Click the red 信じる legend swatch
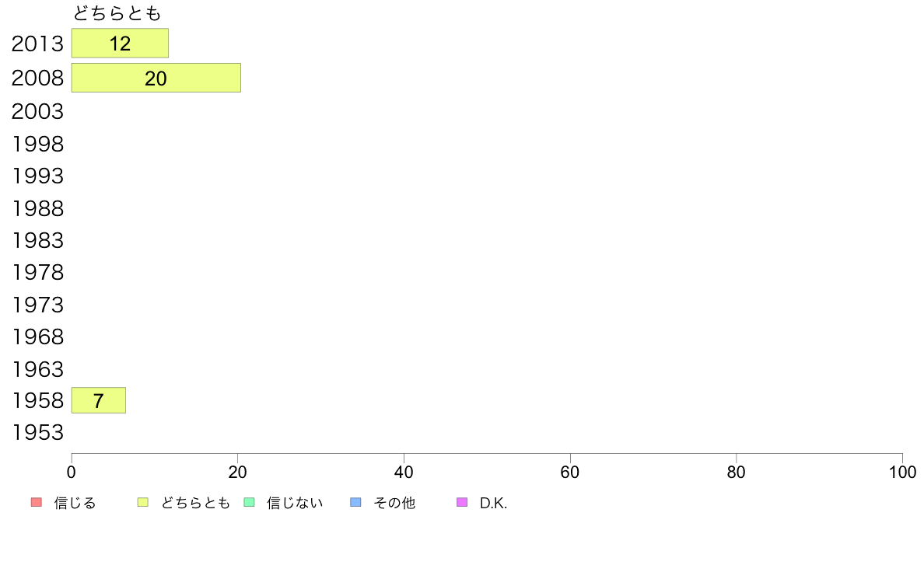This screenshot has width=924, height=572. click(x=37, y=502)
